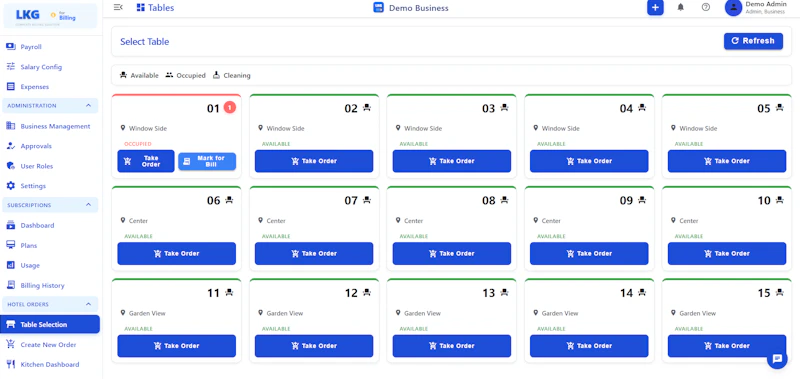The image size is (800, 379).
Task: Click the Payroll icon in the sidebar
Action: point(11,46)
